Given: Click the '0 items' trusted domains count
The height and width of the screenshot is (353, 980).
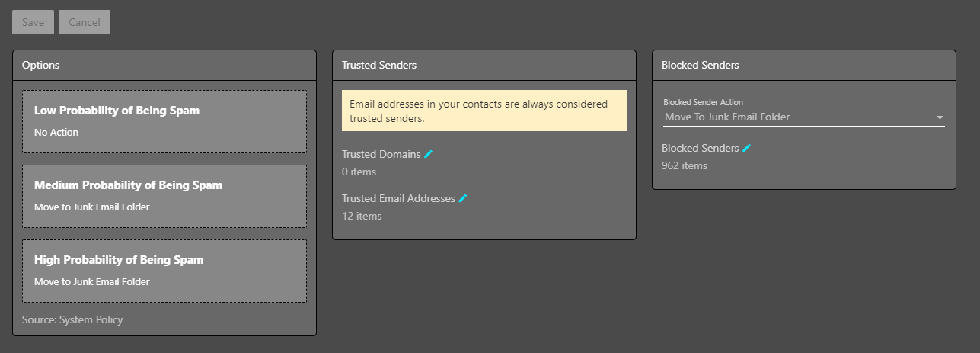Looking at the screenshot, I should coord(359,172).
